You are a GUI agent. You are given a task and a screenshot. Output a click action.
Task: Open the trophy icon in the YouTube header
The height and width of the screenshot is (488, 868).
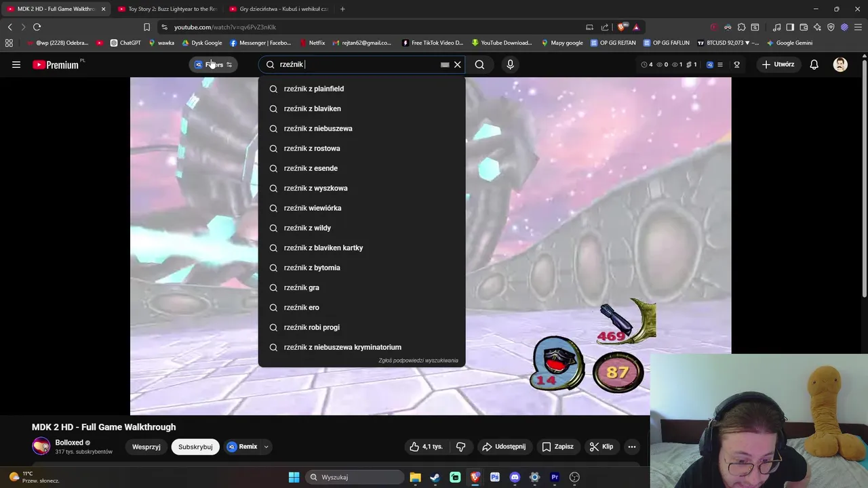tap(736, 64)
